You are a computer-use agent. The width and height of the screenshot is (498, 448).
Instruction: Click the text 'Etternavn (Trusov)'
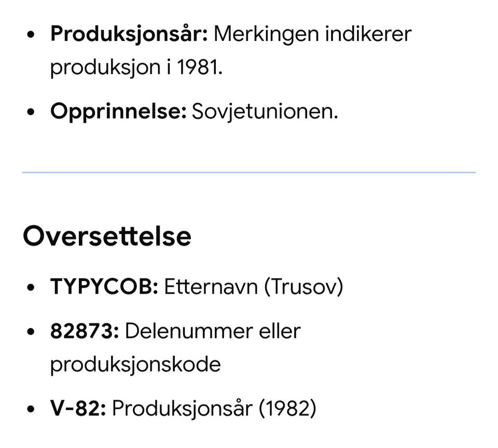254,287
